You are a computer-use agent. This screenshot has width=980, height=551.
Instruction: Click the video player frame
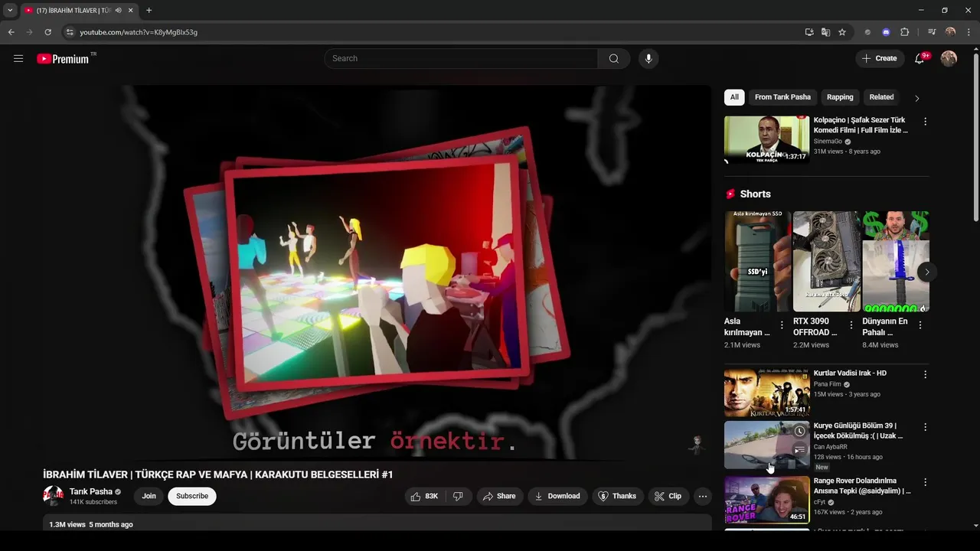[x=377, y=272]
